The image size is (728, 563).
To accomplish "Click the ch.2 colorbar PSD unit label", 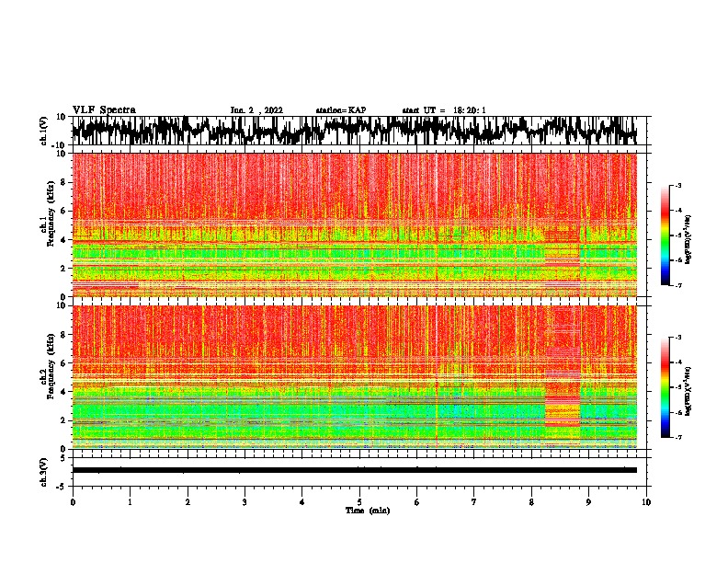I will [x=688, y=391].
